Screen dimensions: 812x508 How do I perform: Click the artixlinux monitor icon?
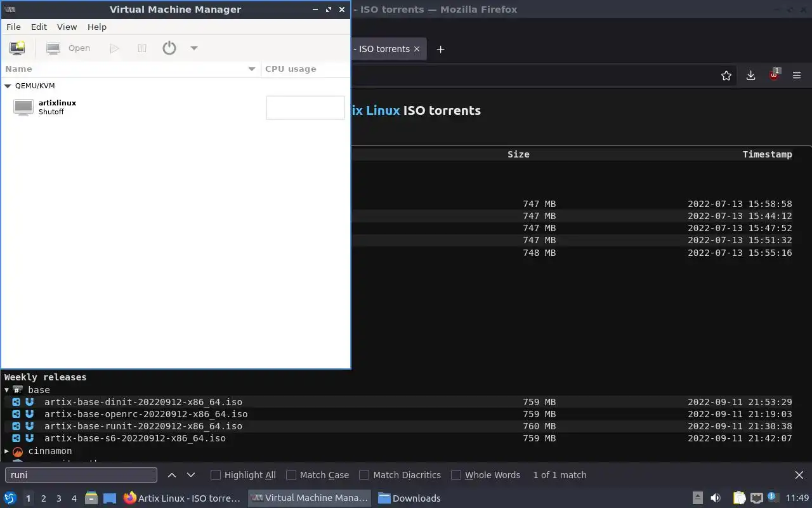tap(23, 107)
